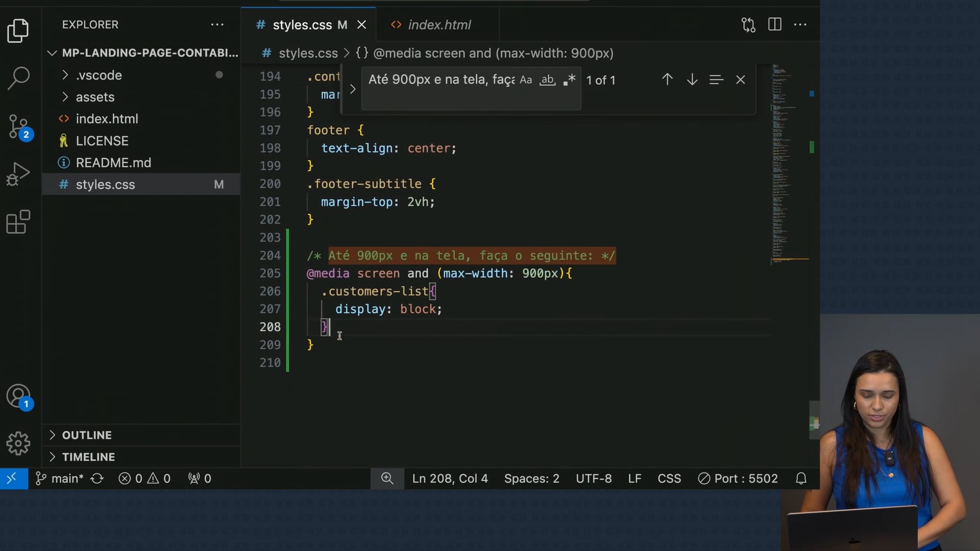Switch to the index.html tab
Screen dimensions: 980x551
[x=439, y=24]
